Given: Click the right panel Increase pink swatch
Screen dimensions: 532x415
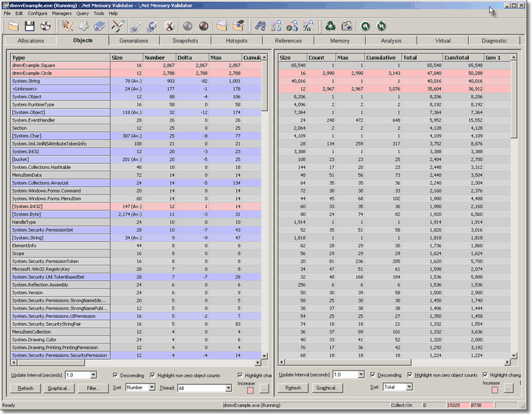Looking at the screenshot, I should coord(495,390).
